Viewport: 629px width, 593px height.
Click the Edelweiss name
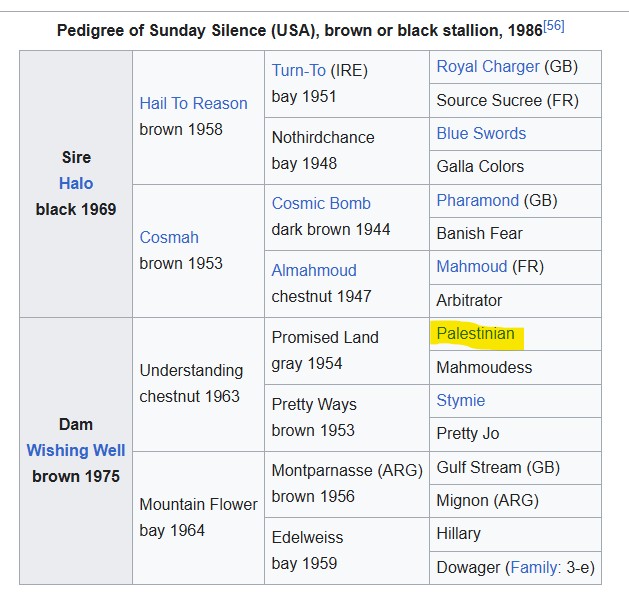307,538
